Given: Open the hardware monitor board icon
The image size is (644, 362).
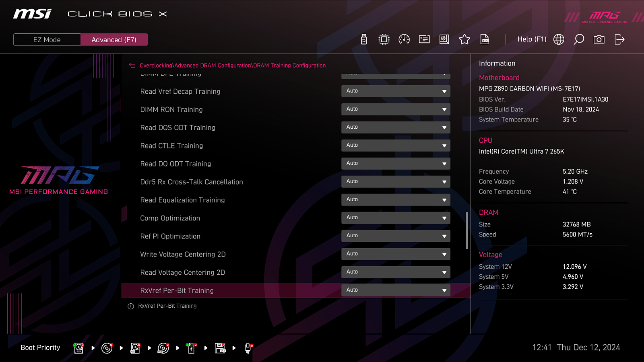Looking at the screenshot, I should tap(444, 39).
